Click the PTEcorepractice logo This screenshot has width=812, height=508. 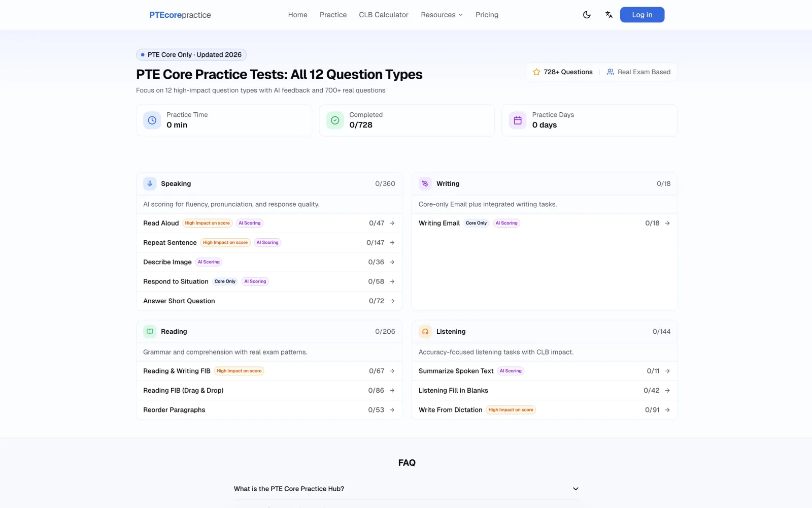pyautogui.click(x=180, y=15)
